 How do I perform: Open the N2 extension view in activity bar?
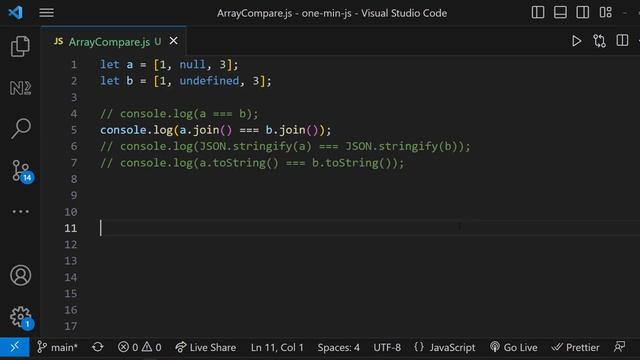20,88
